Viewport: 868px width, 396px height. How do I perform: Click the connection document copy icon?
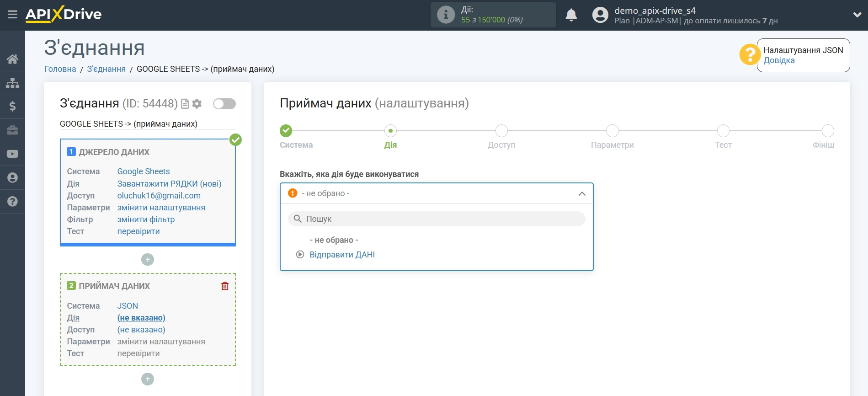click(x=185, y=104)
